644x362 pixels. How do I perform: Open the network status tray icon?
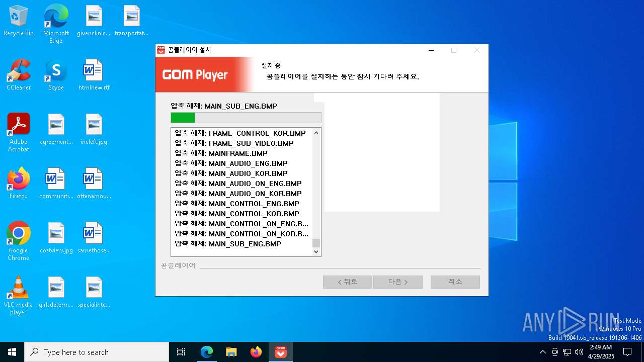[567, 352]
